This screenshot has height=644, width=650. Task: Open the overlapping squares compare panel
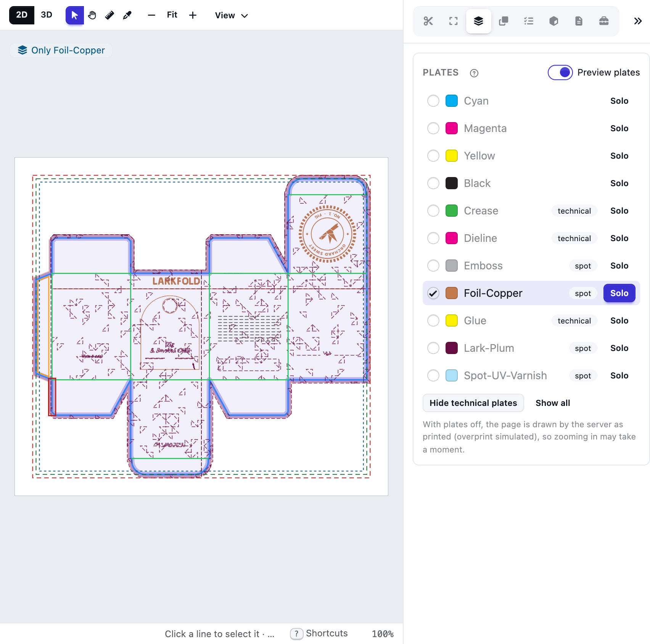(x=504, y=21)
